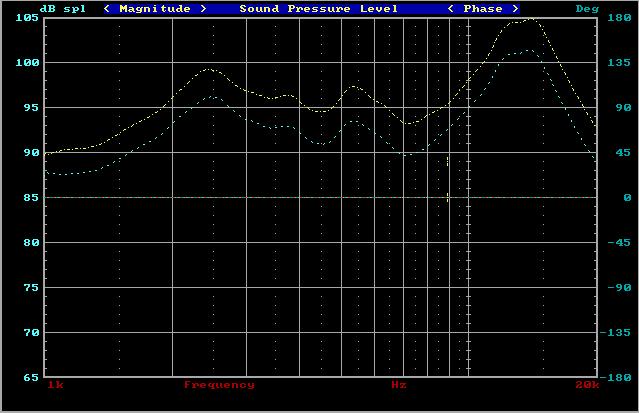Image resolution: width=639 pixels, height=413 pixels.
Task: Click the 75 dB axis value
Action: 31,288
